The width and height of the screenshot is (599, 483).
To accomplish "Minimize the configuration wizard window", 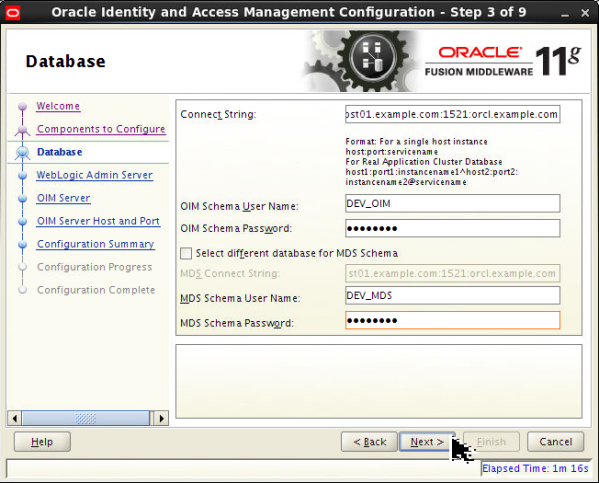I will click(565, 14).
